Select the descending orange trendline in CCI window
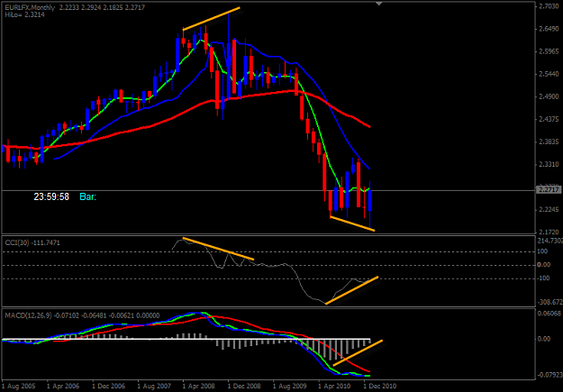The height and width of the screenshot is (392, 563). [x=218, y=249]
